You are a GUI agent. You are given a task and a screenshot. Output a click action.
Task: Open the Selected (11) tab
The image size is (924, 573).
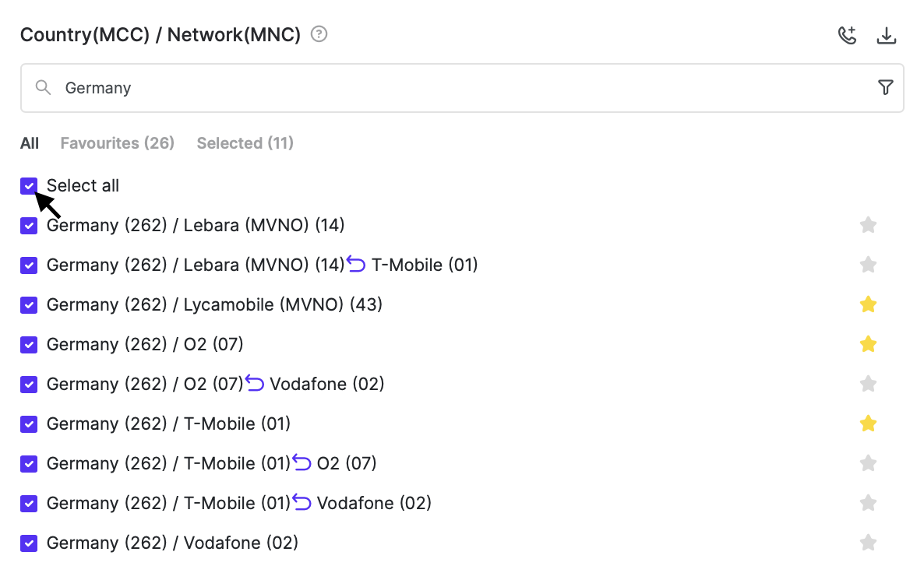click(245, 143)
